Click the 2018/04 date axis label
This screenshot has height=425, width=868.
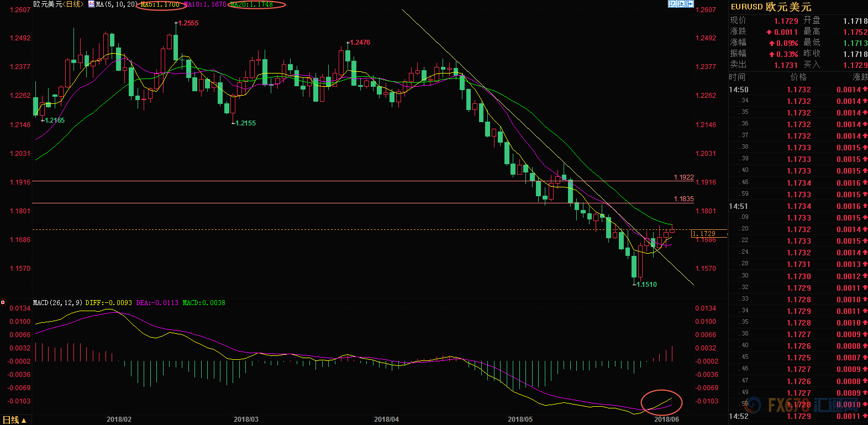click(386, 419)
